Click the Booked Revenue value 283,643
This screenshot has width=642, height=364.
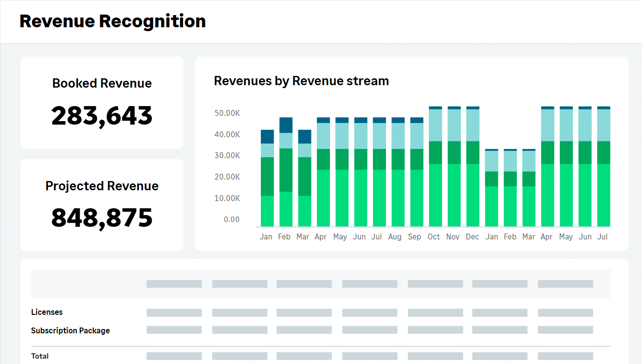pos(102,116)
